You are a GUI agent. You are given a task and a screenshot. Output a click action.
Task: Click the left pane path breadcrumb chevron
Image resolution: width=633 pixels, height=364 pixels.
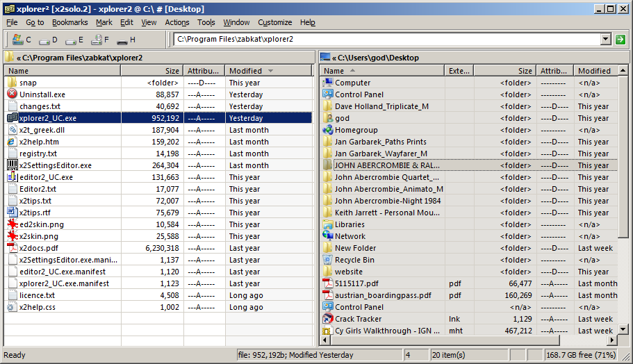pos(19,58)
